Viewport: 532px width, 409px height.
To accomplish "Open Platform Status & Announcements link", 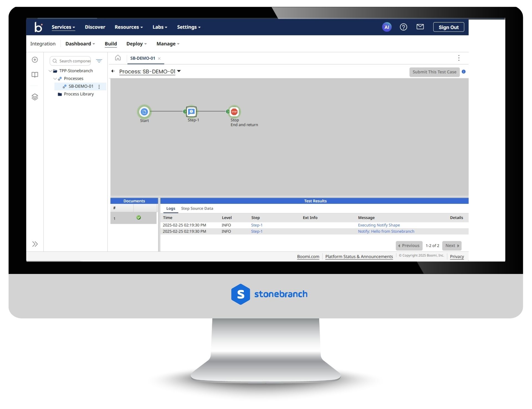I will tap(359, 257).
